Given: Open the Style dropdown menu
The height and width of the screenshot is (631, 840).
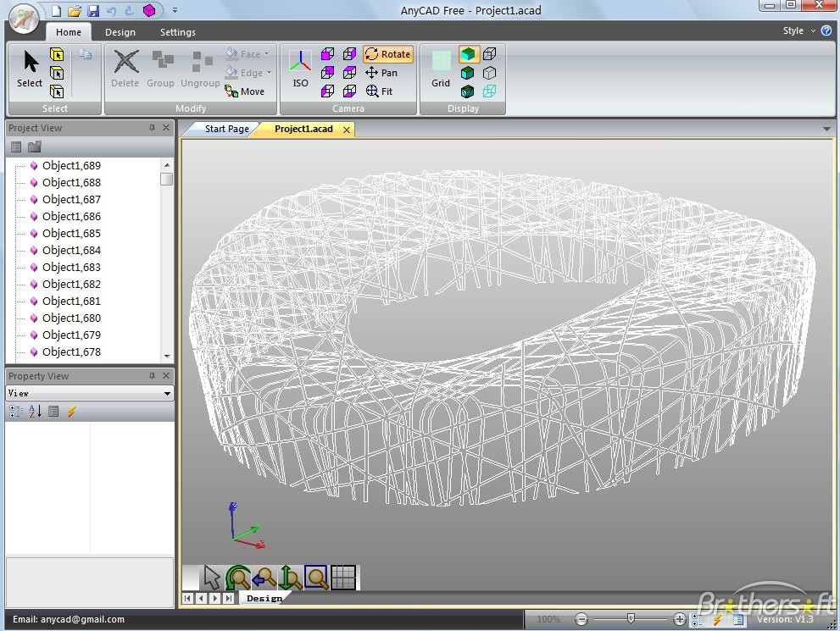Looking at the screenshot, I should point(798,30).
